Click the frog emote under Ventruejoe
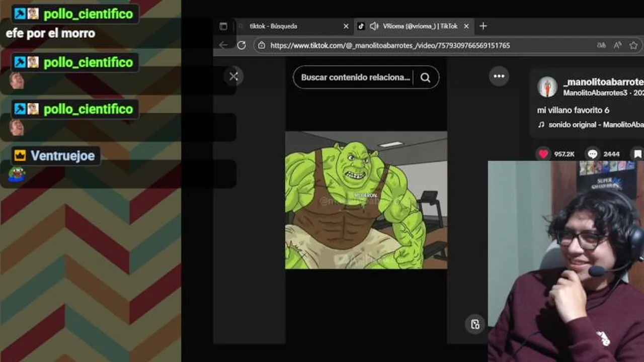The width and height of the screenshot is (644, 362). coord(17,174)
